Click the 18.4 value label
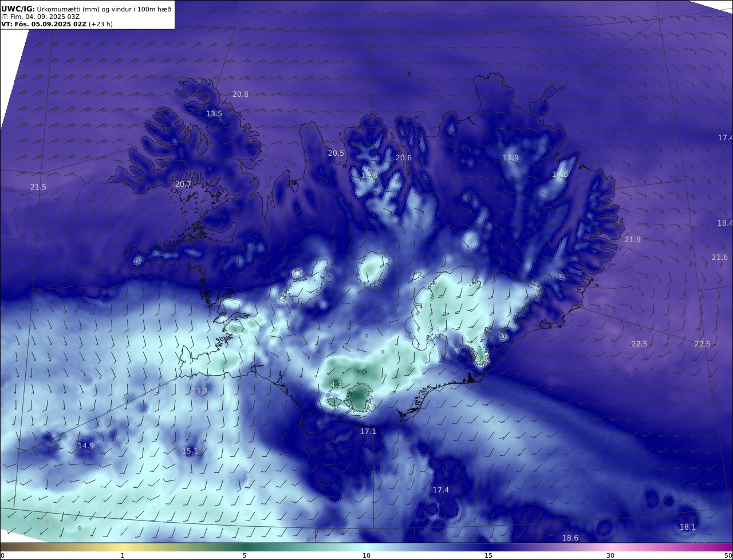The image size is (733, 560). 725,223
